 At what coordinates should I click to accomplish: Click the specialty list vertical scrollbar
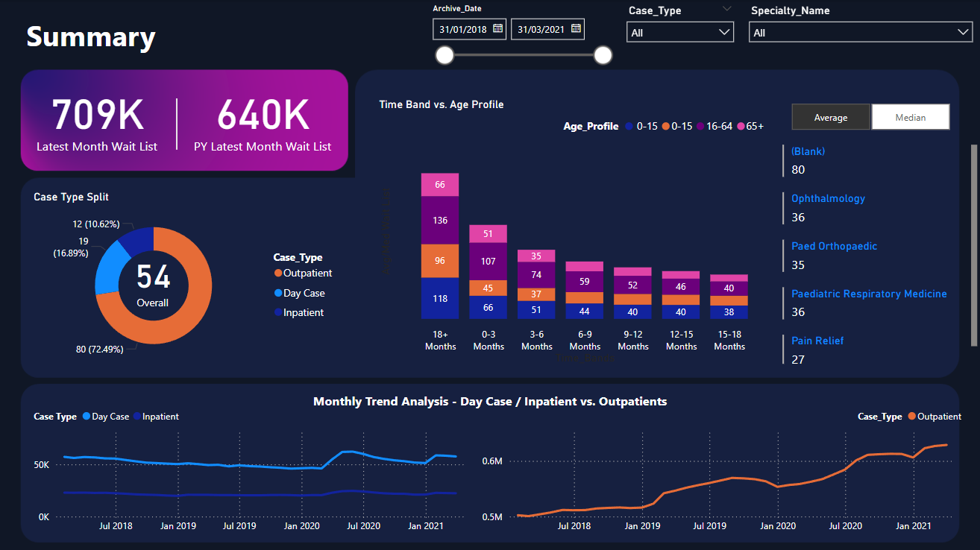[x=973, y=244]
